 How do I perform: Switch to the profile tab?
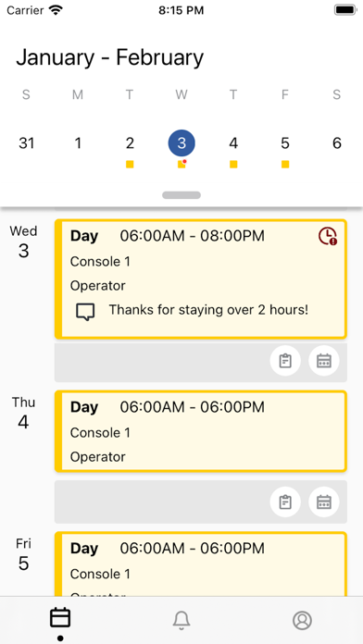pyautogui.click(x=302, y=620)
